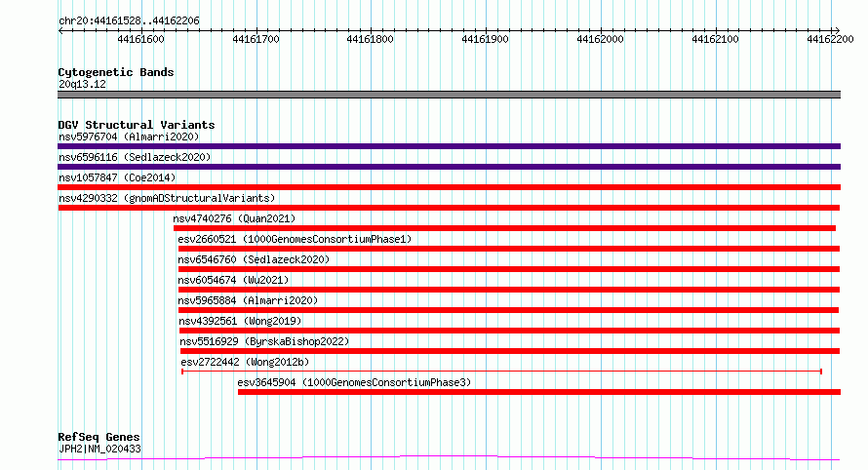Click the red bar under nsv4392561
Image resolution: width=868 pixels, height=470 pixels.
(x=509, y=331)
